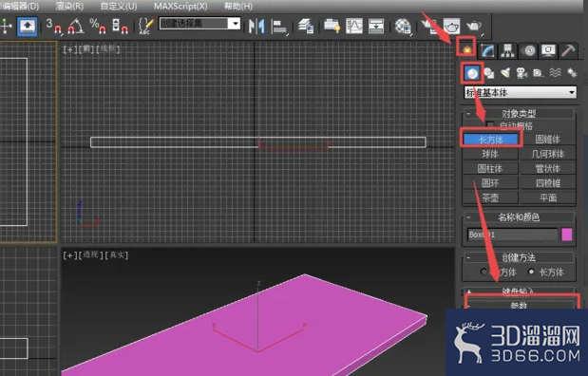
Task: Toggle the Angle Snap icon
Action: (x=76, y=26)
